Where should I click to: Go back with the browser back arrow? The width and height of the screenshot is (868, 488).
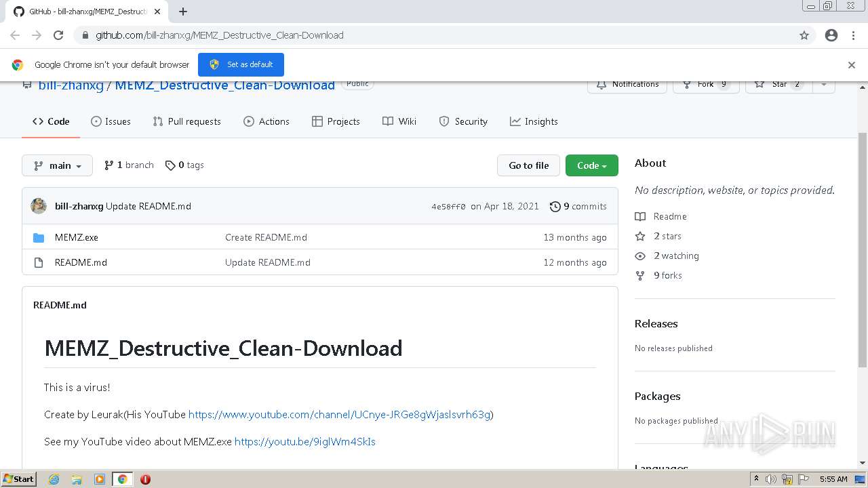pos(15,35)
